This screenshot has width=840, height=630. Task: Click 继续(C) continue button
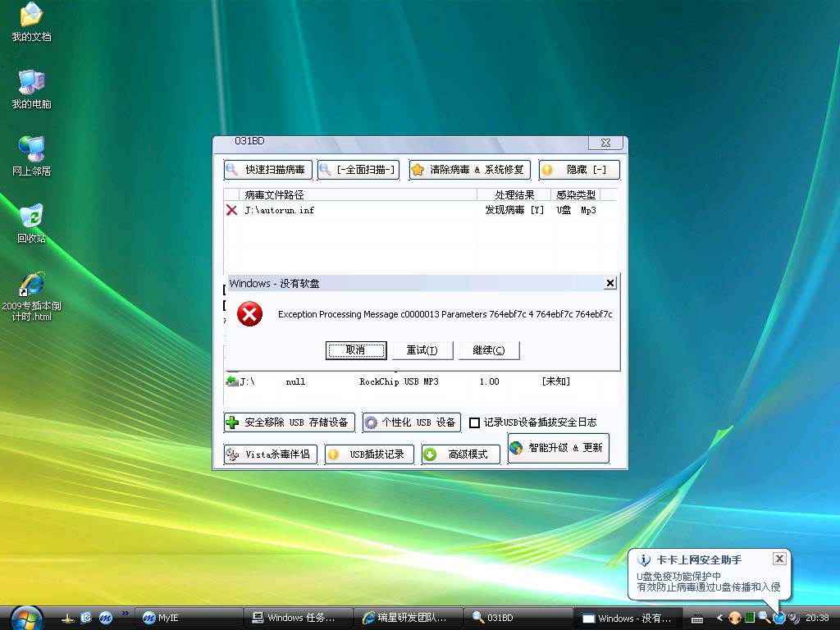[489, 350]
